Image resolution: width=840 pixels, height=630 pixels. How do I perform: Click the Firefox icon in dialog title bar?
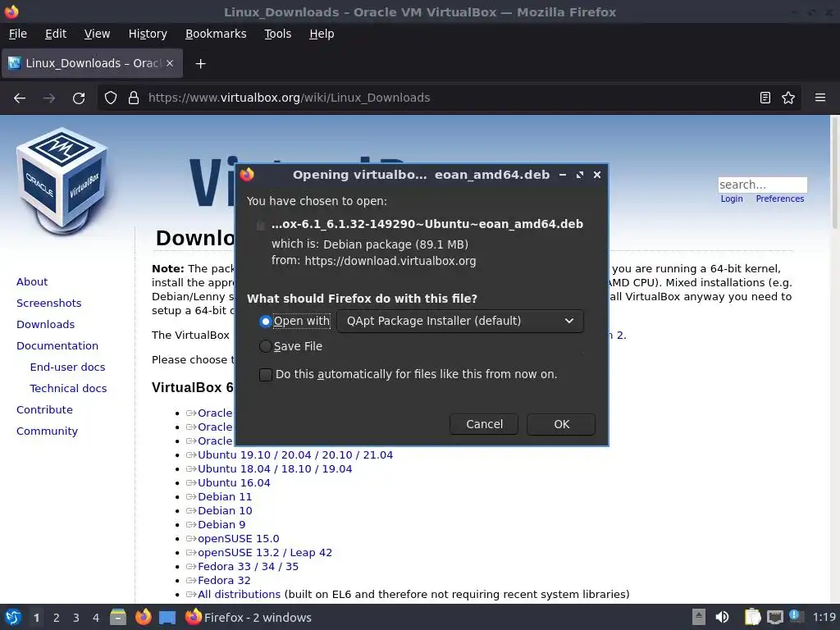(247, 175)
